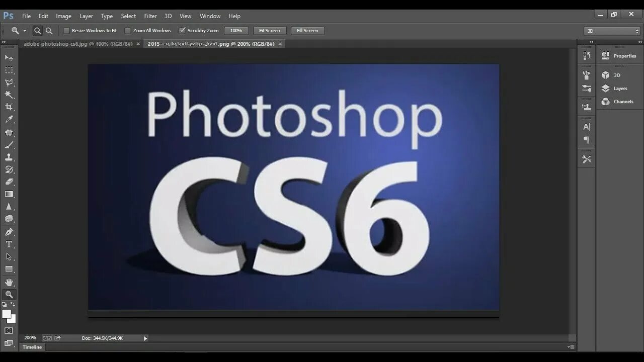Open the File menu
644x362 pixels.
(x=26, y=16)
